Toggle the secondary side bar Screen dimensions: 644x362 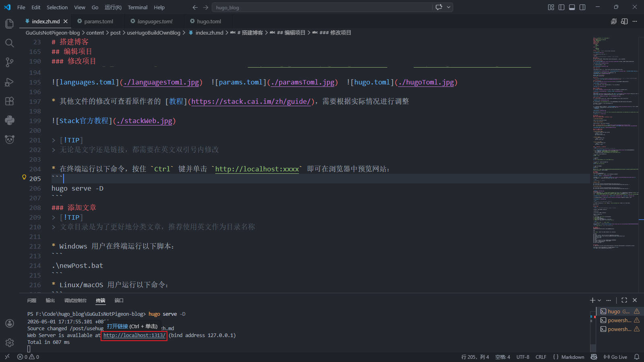582,7
